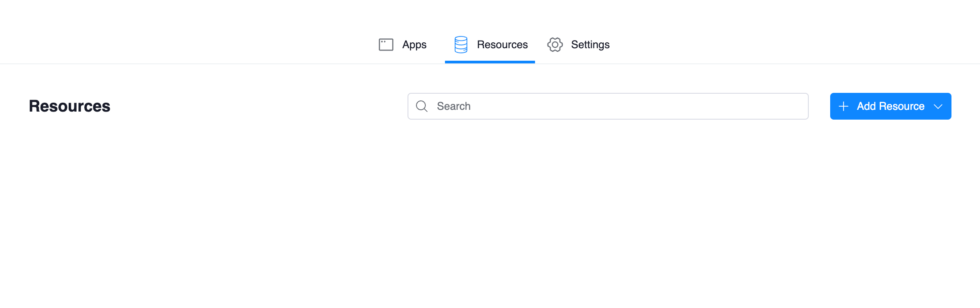Click the plus icon on Add Resource
Screen dimensions: 980x308
click(844, 106)
